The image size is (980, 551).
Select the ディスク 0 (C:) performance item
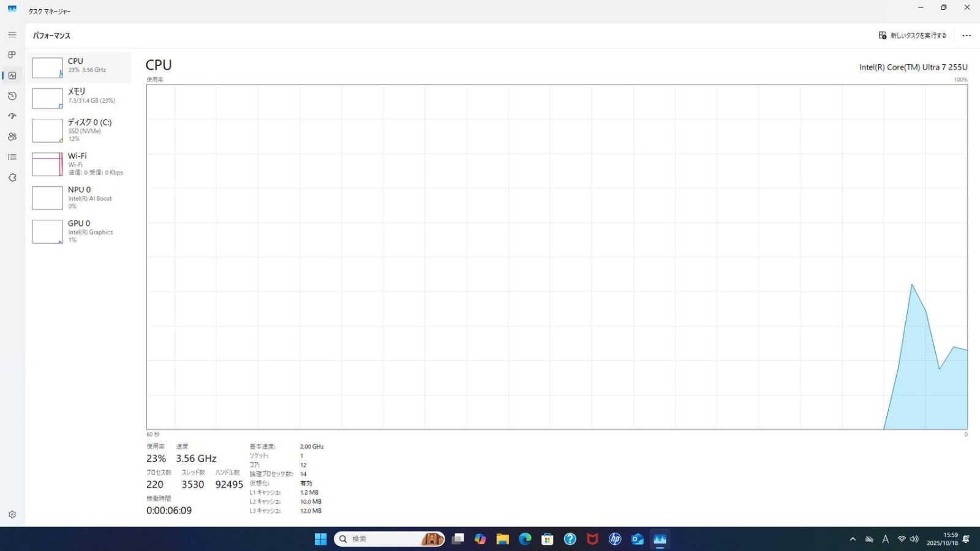click(x=79, y=130)
